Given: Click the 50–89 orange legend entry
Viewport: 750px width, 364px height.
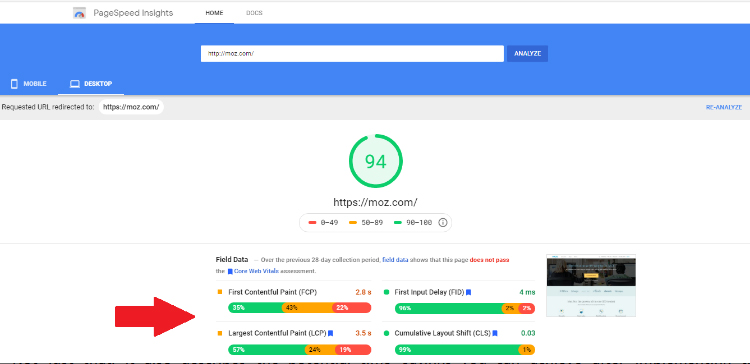Looking at the screenshot, I should [366, 223].
